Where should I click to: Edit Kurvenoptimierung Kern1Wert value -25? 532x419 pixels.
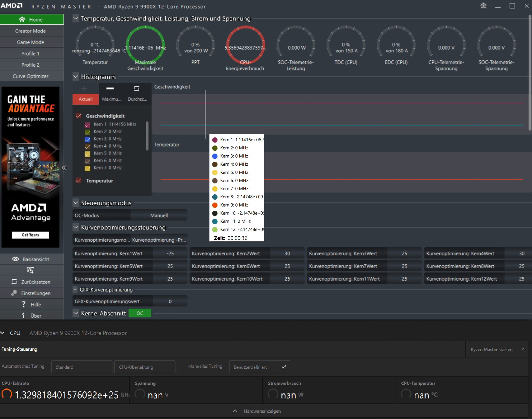click(170, 253)
